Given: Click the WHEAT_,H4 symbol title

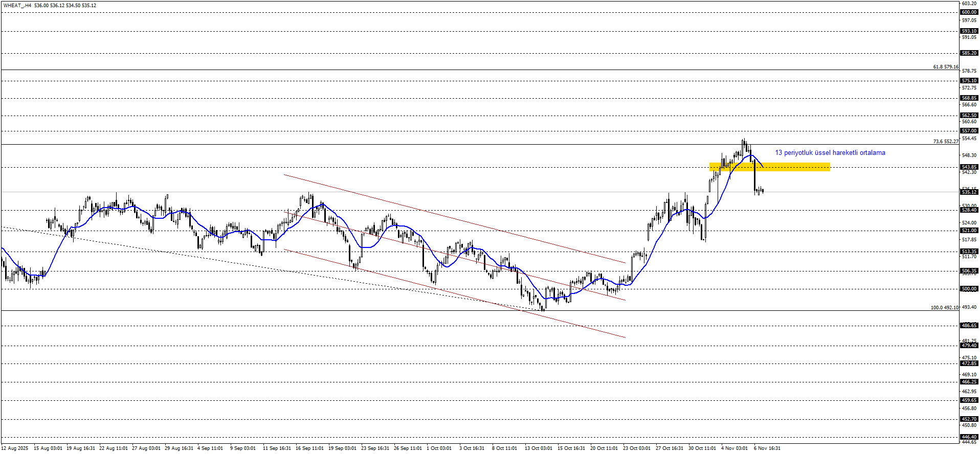Looking at the screenshot, I should 17,6.
